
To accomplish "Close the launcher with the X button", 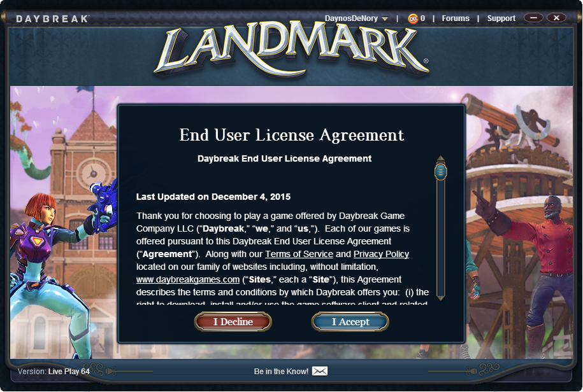I will [x=556, y=18].
